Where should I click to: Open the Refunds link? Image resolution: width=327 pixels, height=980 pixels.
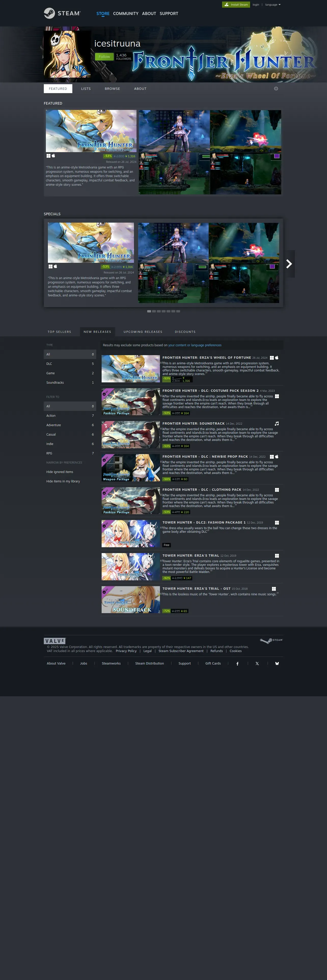[x=217, y=651]
